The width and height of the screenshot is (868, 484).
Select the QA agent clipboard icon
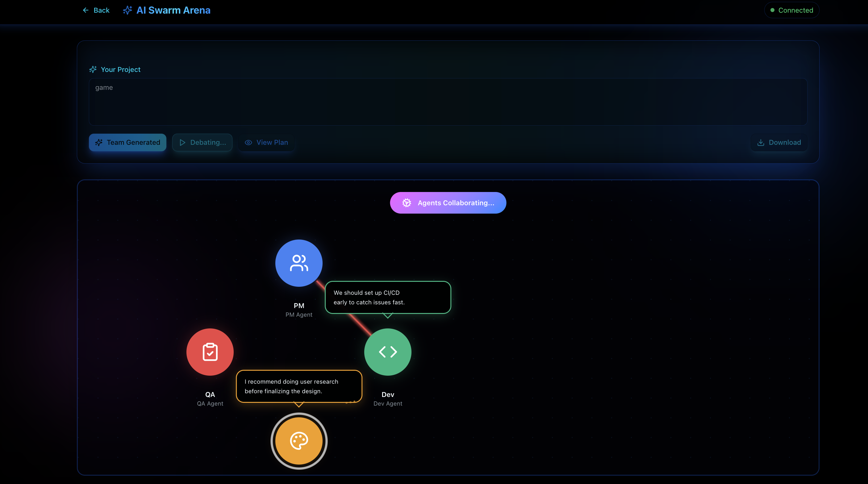tap(210, 352)
